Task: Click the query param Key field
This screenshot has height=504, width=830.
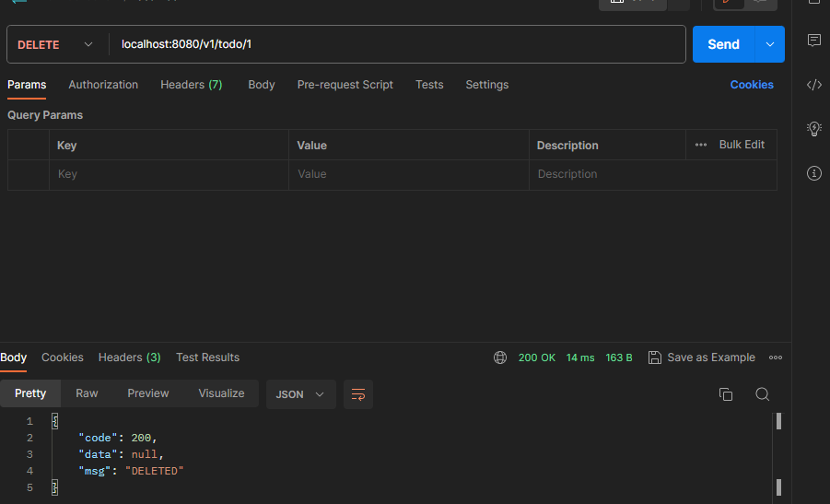Action: click(x=169, y=175)
